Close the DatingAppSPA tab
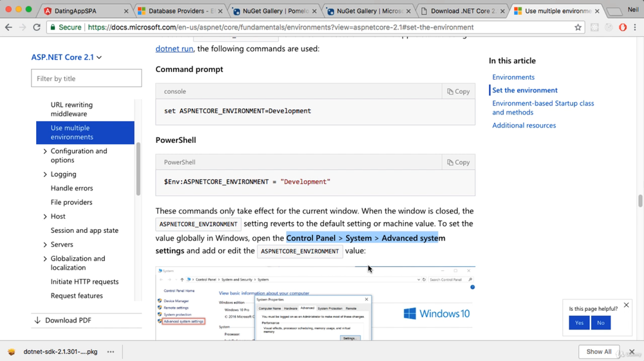This screenshot has width=644, height=361. pos(126,11)
